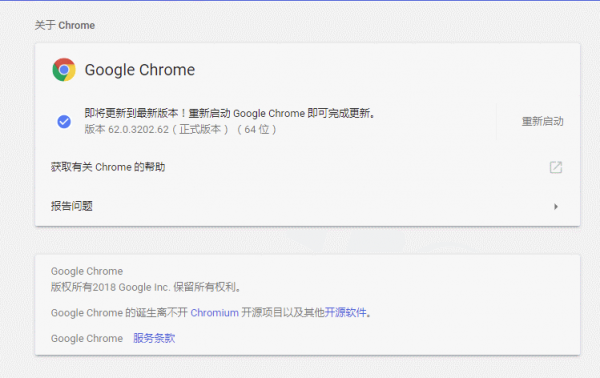Open the 报告问题 row

tap(307, 207)
